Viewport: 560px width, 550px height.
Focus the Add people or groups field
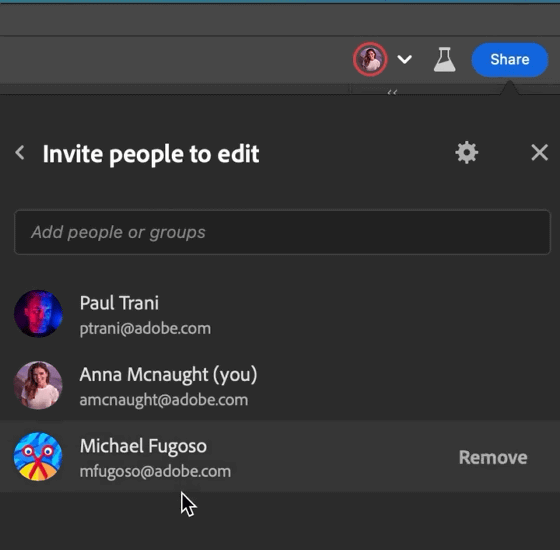pos(282,232)
